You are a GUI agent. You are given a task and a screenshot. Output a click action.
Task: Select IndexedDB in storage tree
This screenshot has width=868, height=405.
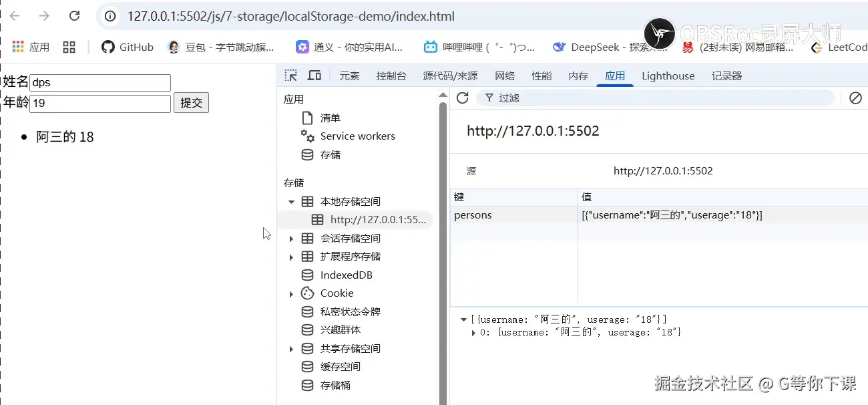346,275
